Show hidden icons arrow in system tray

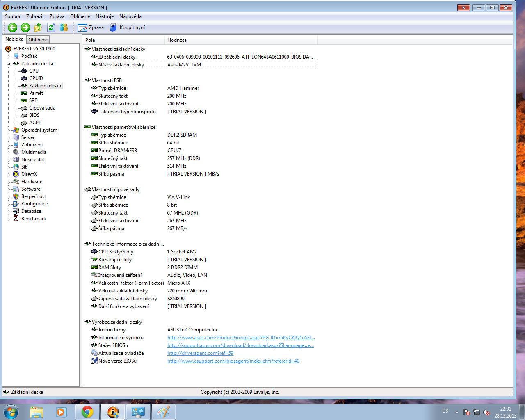coord(457,412)
